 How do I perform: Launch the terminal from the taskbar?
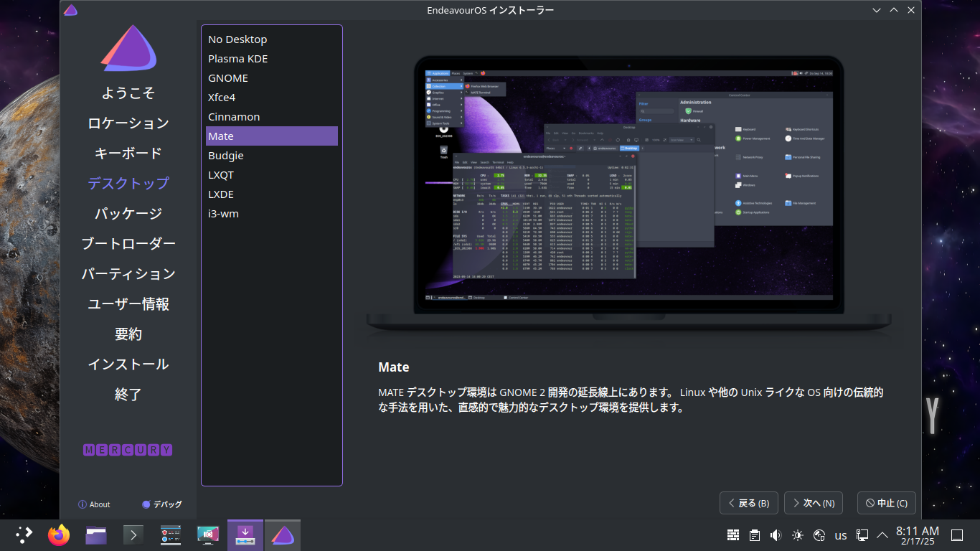(133, 535)
